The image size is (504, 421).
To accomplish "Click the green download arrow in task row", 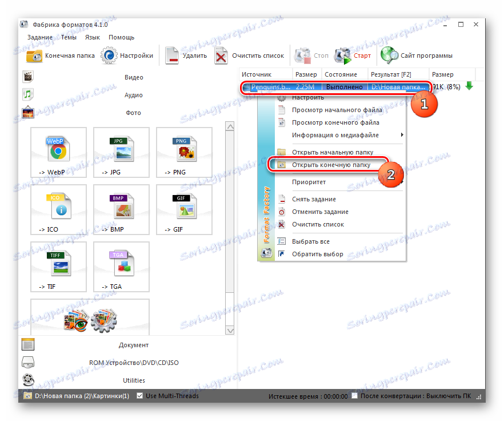I will pyautogui.click(x=469, y=86).
